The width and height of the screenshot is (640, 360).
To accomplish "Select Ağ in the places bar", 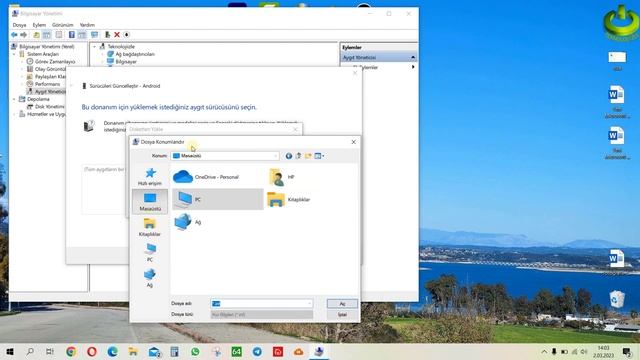I will (150, 278).
